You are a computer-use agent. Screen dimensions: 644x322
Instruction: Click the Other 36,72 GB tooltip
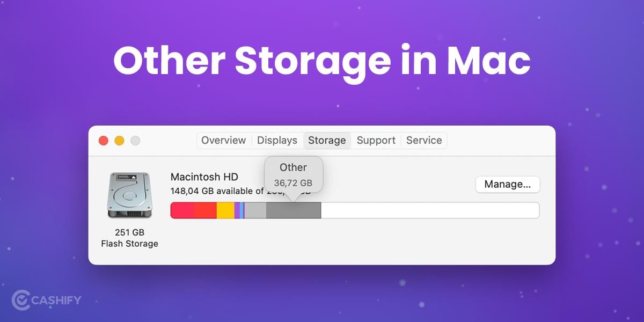pyautogui.click(x=294, y=174)
